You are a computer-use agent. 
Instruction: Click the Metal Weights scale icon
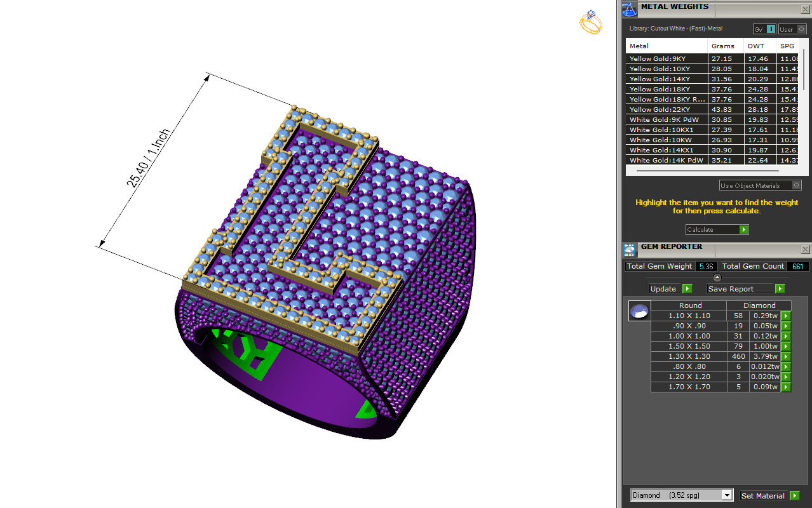pyautogui.click(x=629, y=10)
